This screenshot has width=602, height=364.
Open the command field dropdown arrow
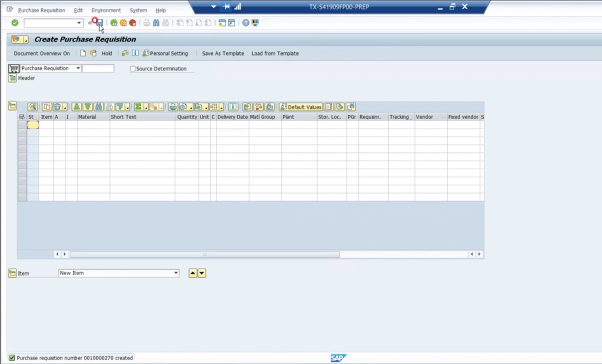pos(79,23)
